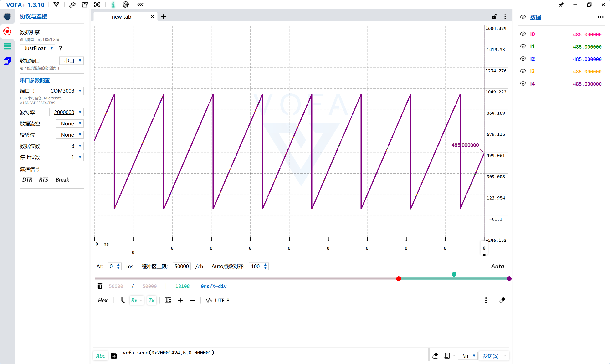Toggle the Rx display option

point(136,300)
